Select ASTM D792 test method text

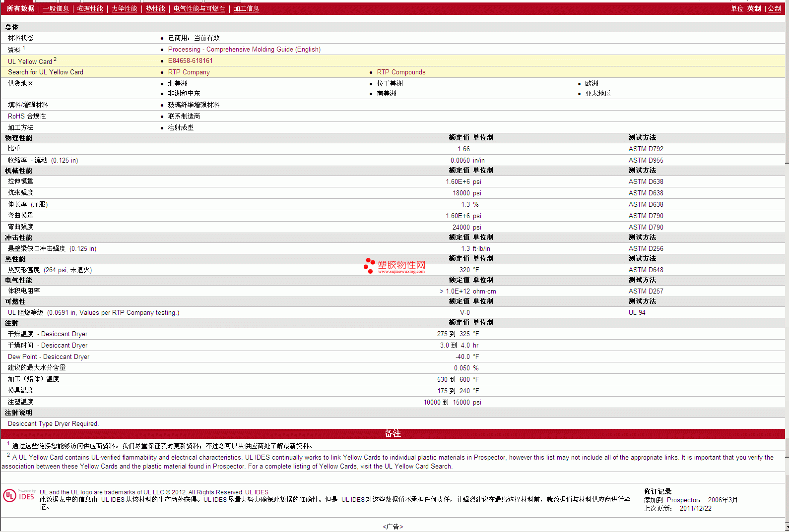[x=646, y=149]
